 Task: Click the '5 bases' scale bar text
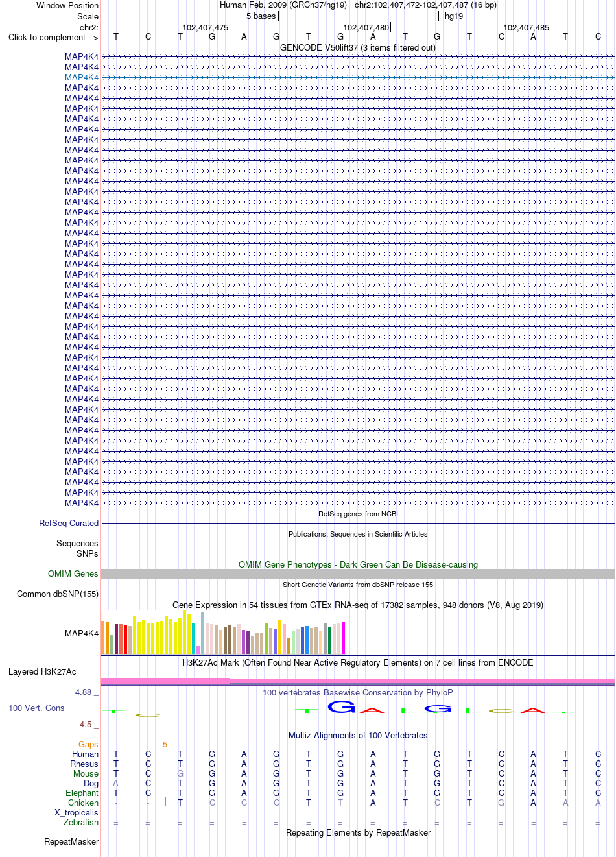261,16
